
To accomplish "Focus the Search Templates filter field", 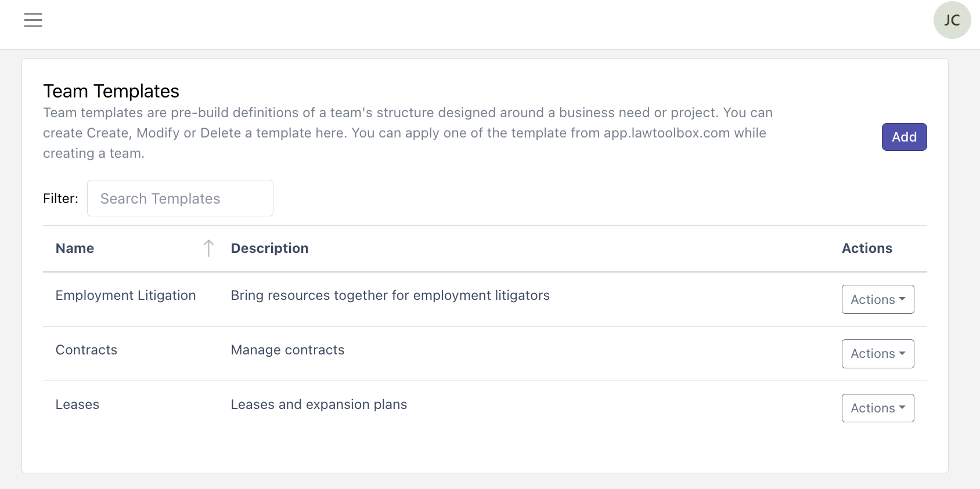I will click(180, 198).
